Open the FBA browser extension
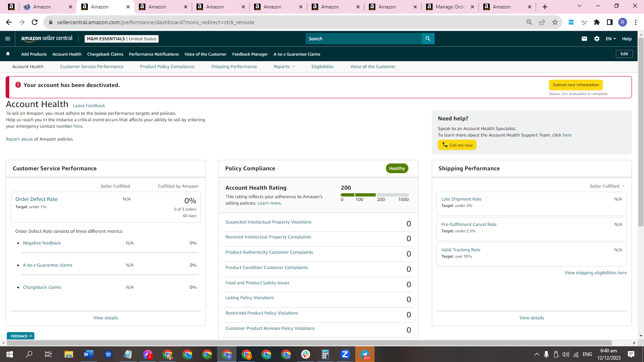Screen dimensions: 644x362 point(571,22)
